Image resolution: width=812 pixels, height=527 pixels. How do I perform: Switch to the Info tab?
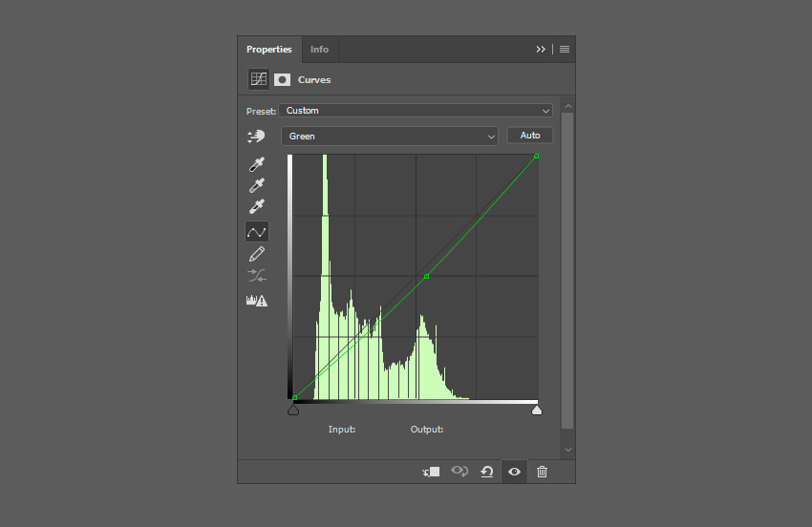[319, 50]
